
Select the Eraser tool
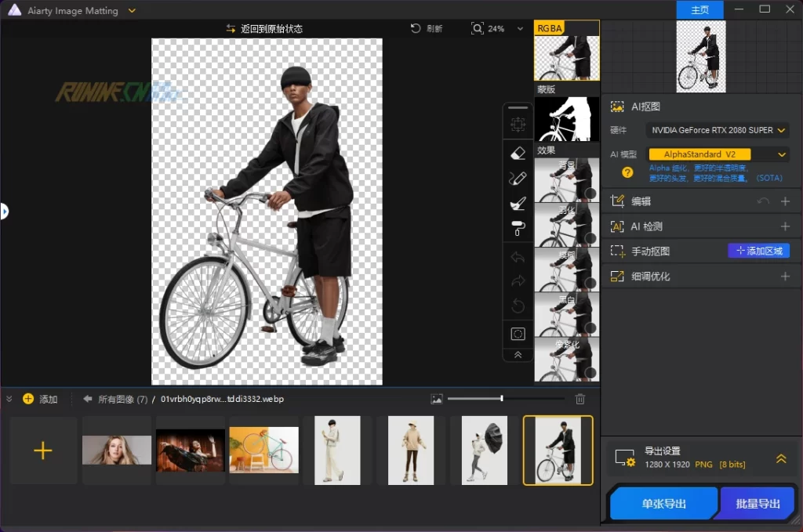[x=518, y=153]
